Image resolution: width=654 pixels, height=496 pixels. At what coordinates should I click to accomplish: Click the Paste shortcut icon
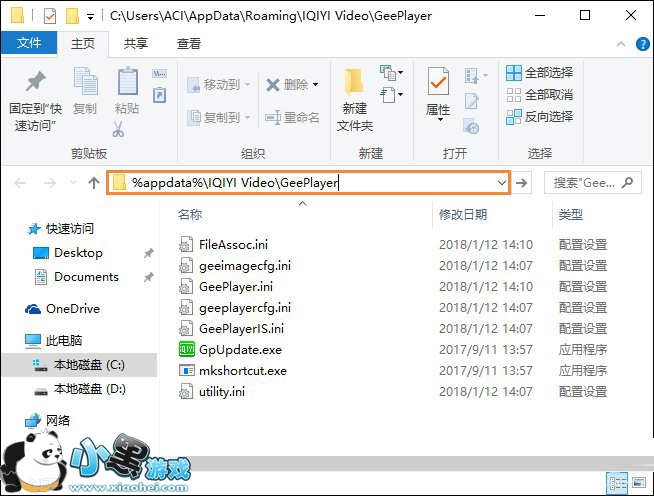160,95
